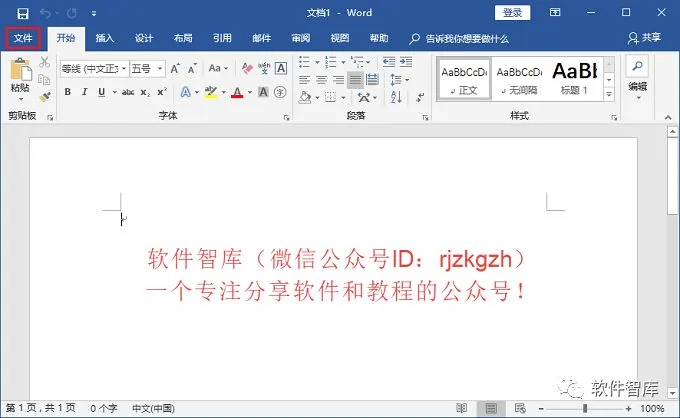Open the 视图 ribbon tab

(x=340, y=38)
